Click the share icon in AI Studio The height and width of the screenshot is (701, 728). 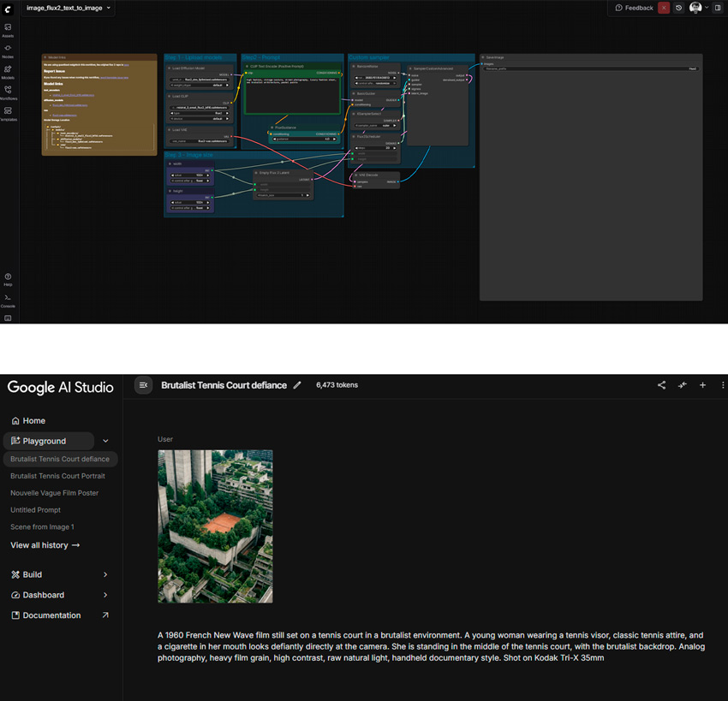[661, 385]
